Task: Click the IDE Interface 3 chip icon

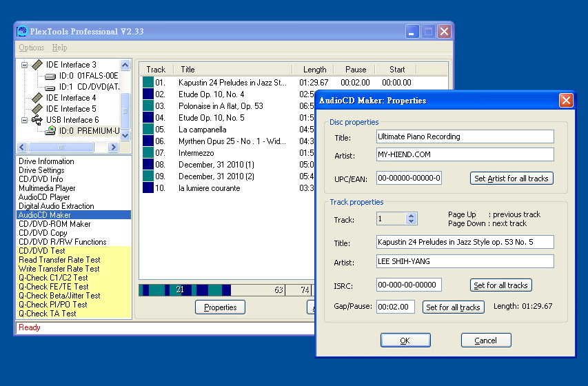Action: 37,65
